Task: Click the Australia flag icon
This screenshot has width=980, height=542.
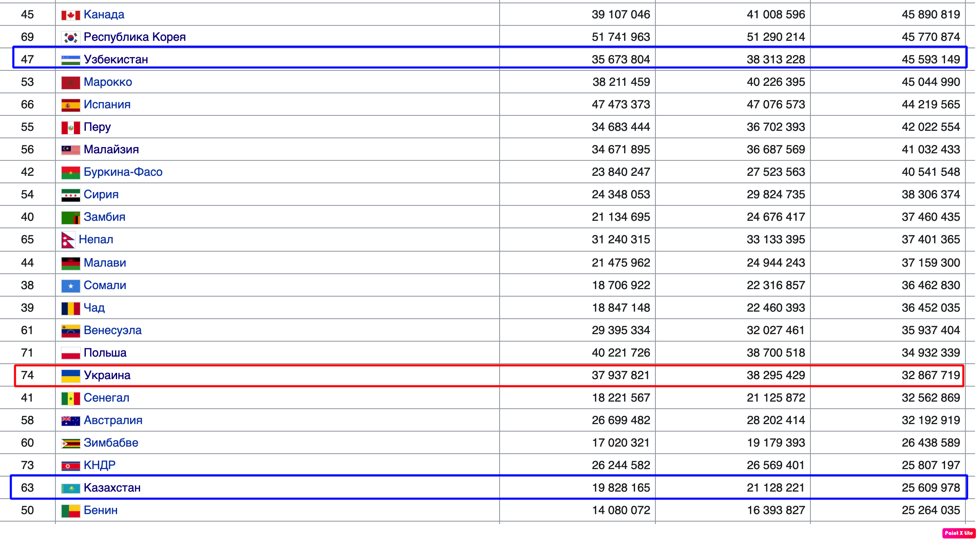Action: (70, 421)
